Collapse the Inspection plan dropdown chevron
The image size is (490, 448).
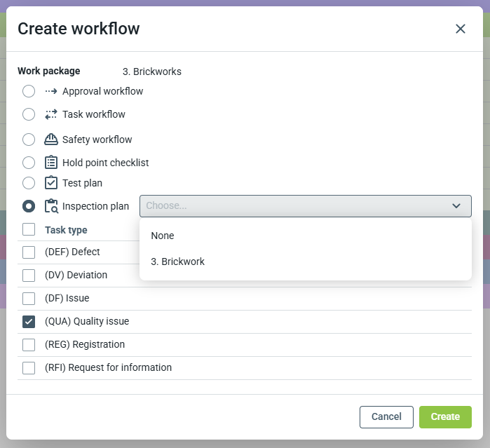pos(456,206)
